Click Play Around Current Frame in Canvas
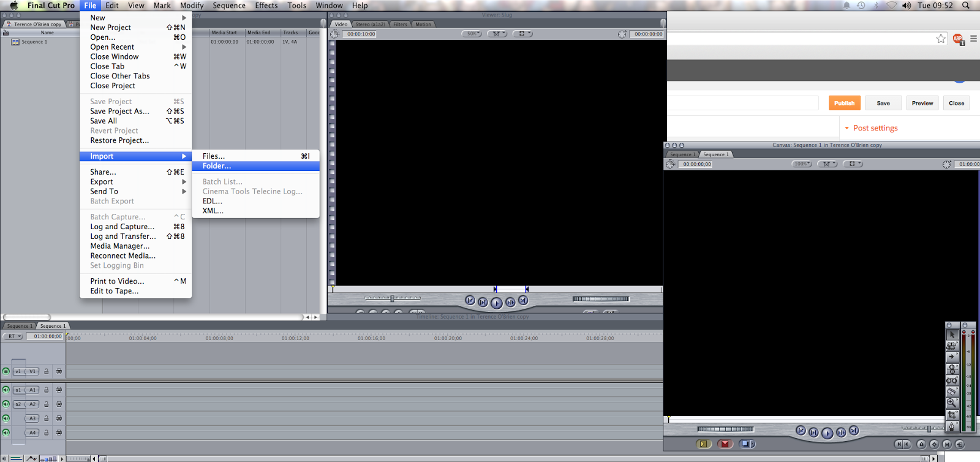This screenshot has width=980, height=462. pyautogui.click(x=841, y=433)
